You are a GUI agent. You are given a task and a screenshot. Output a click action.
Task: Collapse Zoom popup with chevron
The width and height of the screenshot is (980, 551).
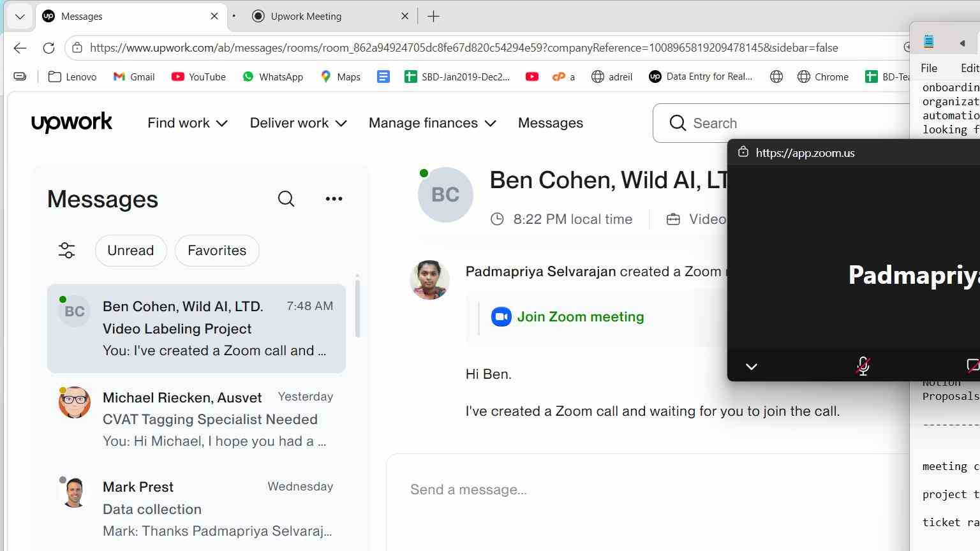point(752,367)
